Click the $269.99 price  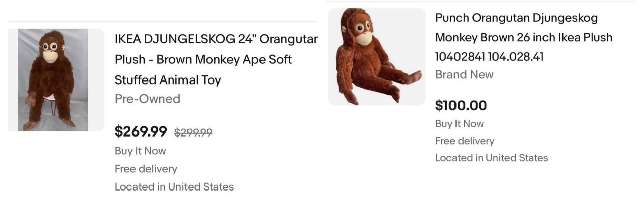pyautogui.click(x=141, y=131)
